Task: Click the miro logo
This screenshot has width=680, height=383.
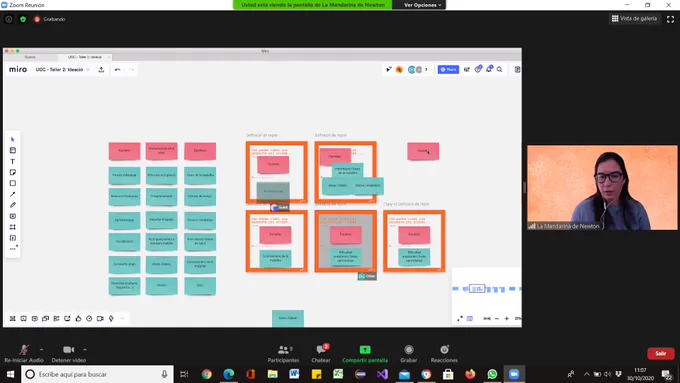Action: click(18, 69)
